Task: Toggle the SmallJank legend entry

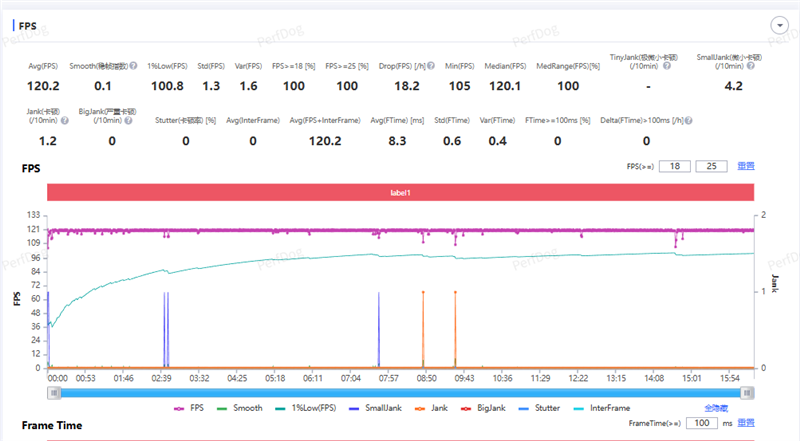Action: coord(388,408)
